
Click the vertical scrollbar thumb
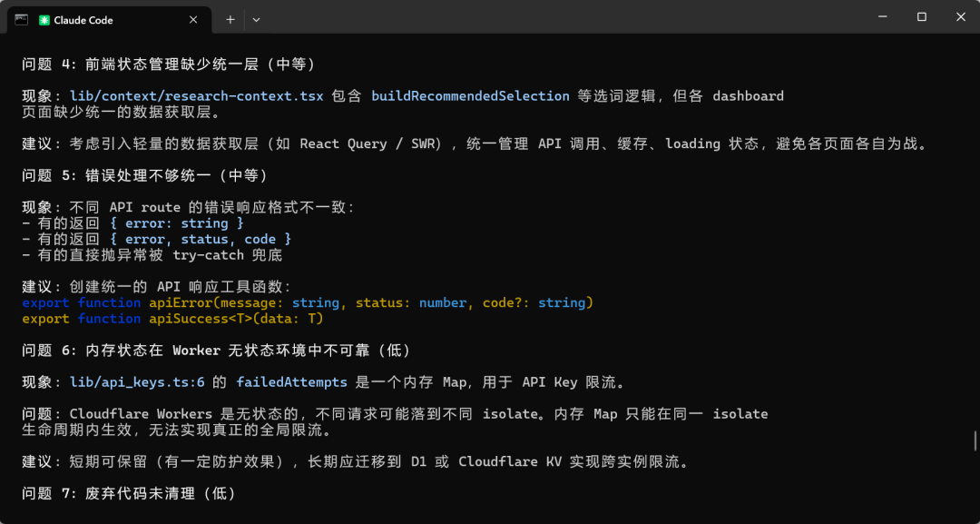click(975, 440)
